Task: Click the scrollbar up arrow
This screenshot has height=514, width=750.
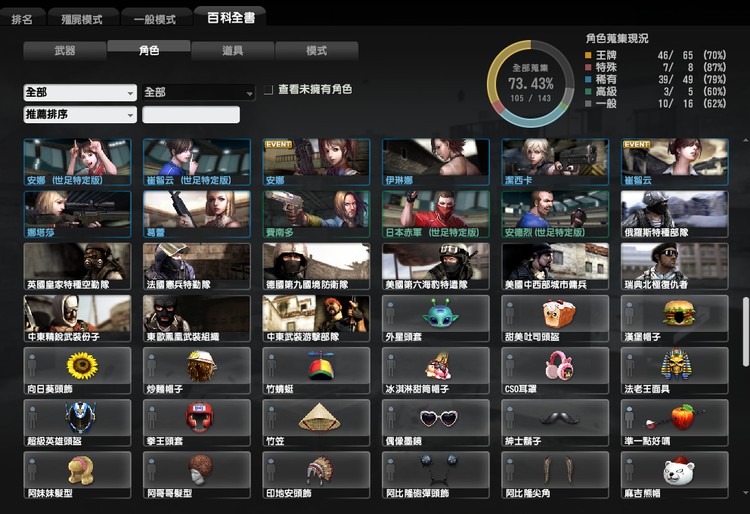Action: 745,141
